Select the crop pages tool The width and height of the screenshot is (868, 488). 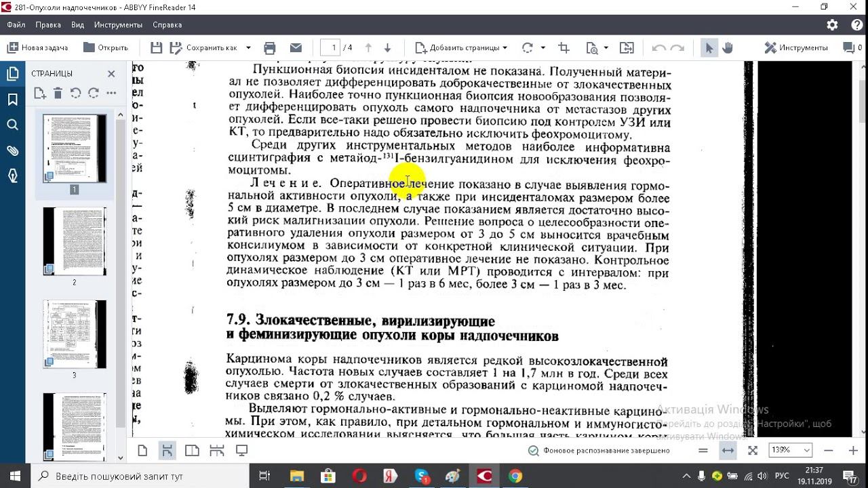(x=564, y=47)
